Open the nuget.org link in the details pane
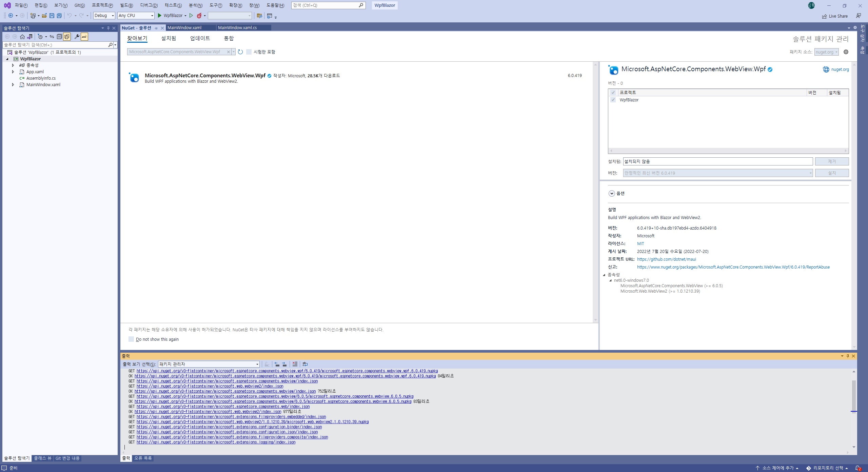868x472 pixels. [x=840, y=70]
